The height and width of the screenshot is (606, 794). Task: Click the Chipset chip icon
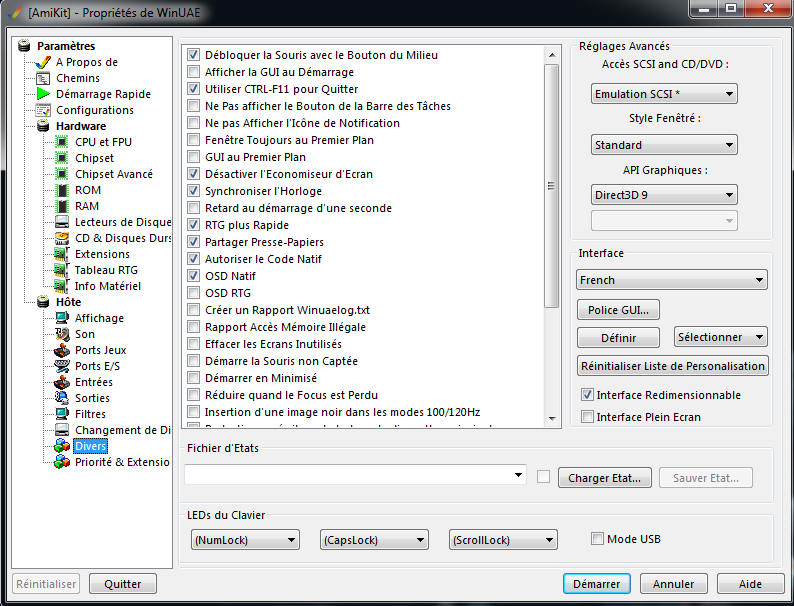pyautogui.click(x=62, y=158)
